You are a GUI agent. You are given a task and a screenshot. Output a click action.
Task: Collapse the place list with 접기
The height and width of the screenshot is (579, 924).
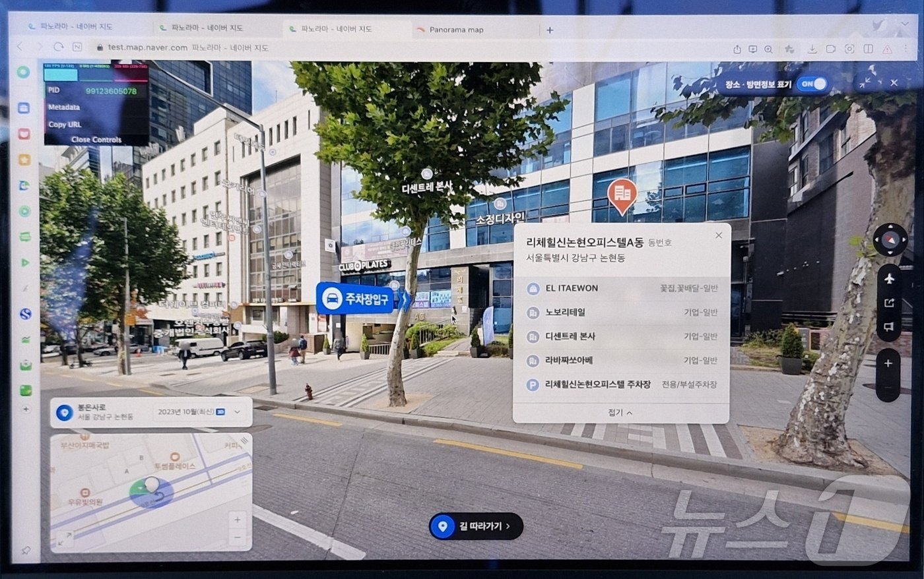coord(620,412)
